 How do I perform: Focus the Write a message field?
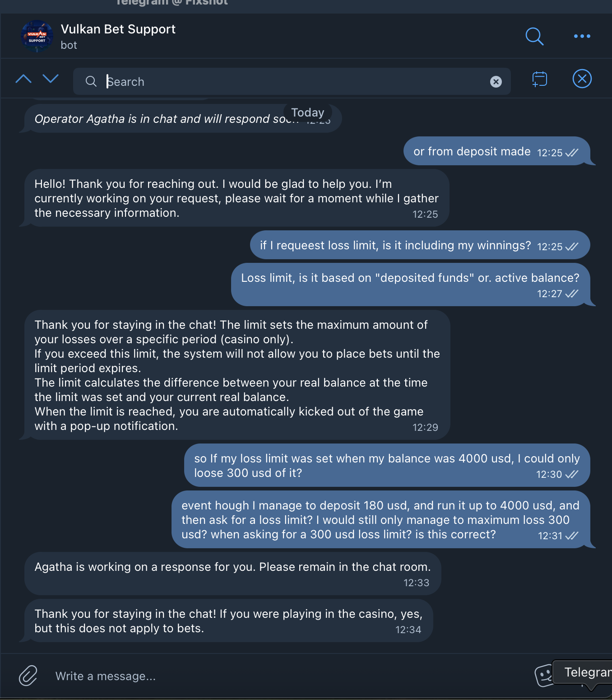point(271,676)
